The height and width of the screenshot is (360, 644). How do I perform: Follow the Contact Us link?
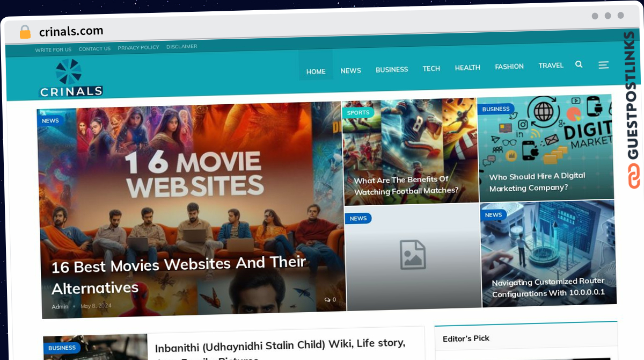coord(94,49)
